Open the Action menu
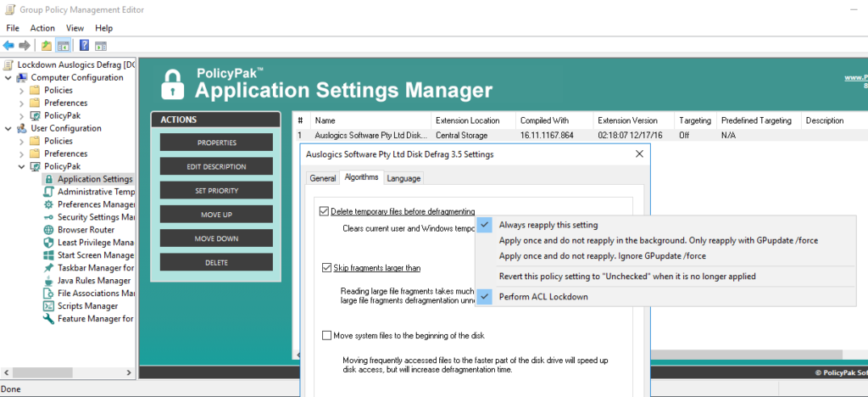Viewport: 868px width, 397px height. click(x=42, y=28)
